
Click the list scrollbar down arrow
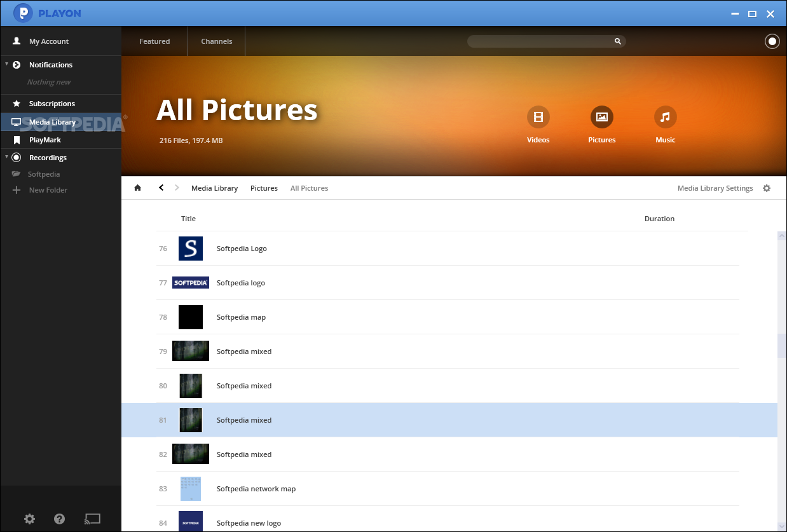tap(782, 527)
